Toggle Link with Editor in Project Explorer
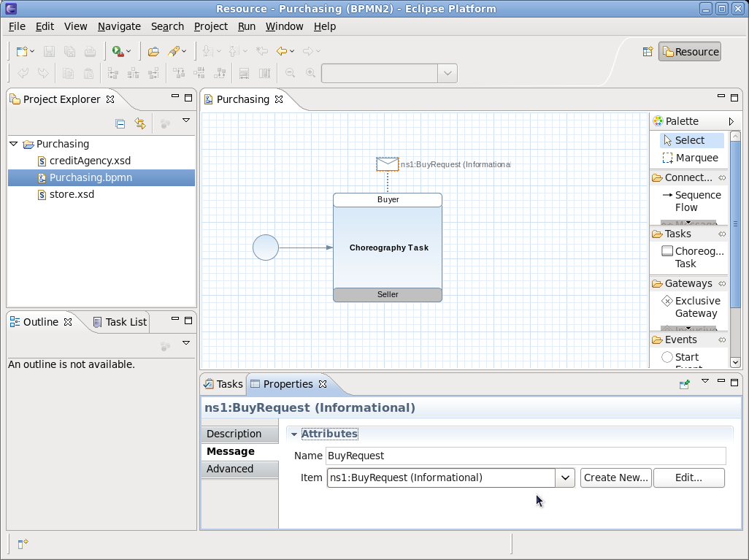The height and width of the screenshot is (560, 749). (x=140, y=123)
